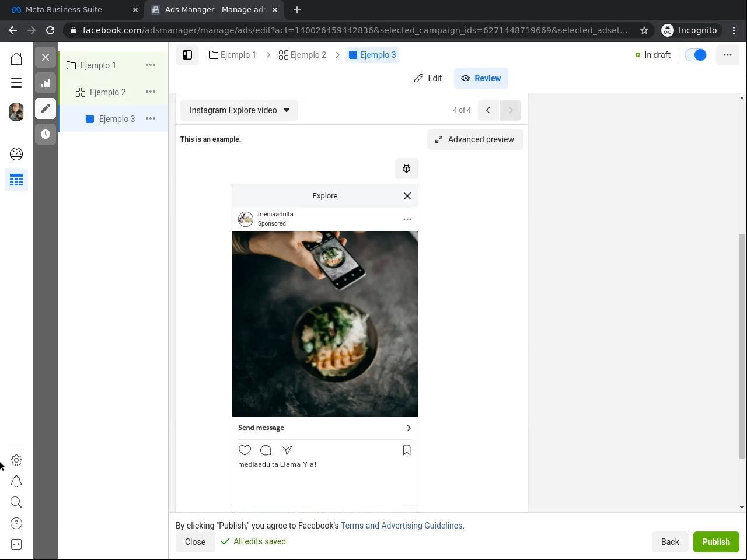
Task: Click the mediaadulta username in preview
Action: coord(275,214)
